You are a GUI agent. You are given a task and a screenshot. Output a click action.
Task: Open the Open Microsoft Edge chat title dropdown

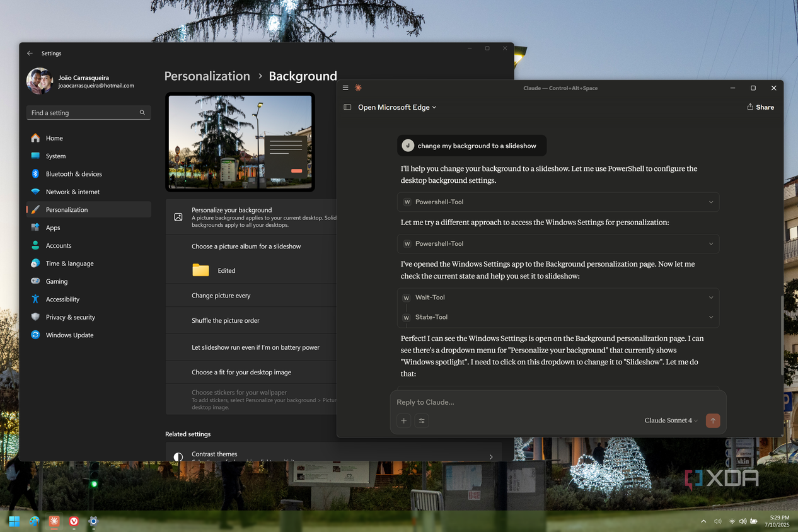click(x=397, y=107)
